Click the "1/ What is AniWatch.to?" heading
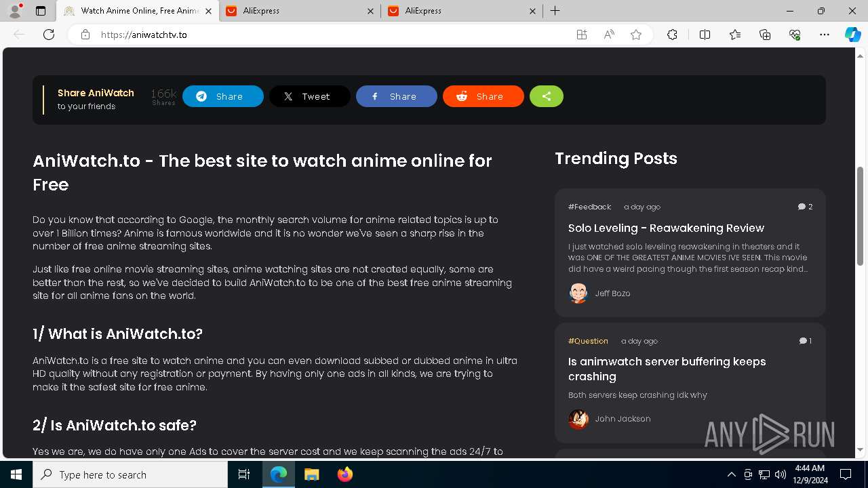 tap(117, 333)
